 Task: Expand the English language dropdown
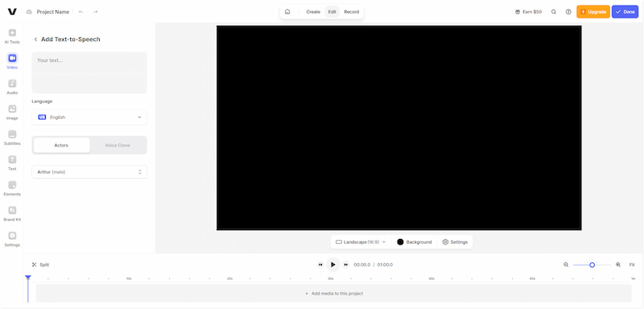click(89, 117)
